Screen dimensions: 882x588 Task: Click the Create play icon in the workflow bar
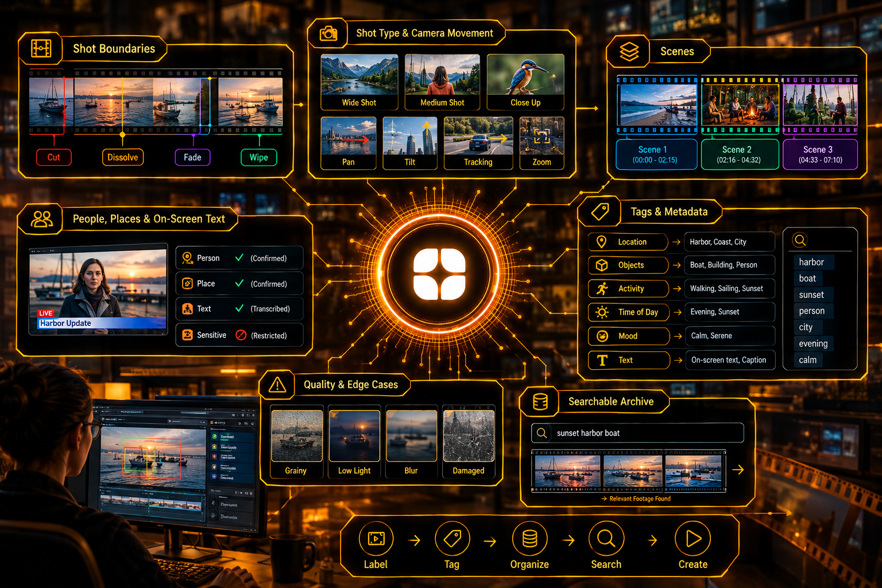[x=693, y=539]
